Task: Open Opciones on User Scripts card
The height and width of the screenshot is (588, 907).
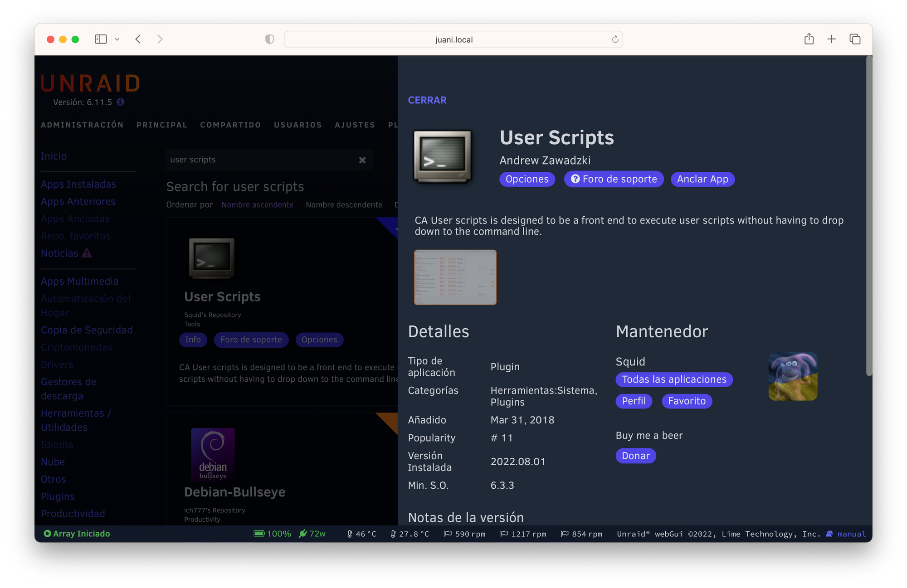Action: [319, 340]
